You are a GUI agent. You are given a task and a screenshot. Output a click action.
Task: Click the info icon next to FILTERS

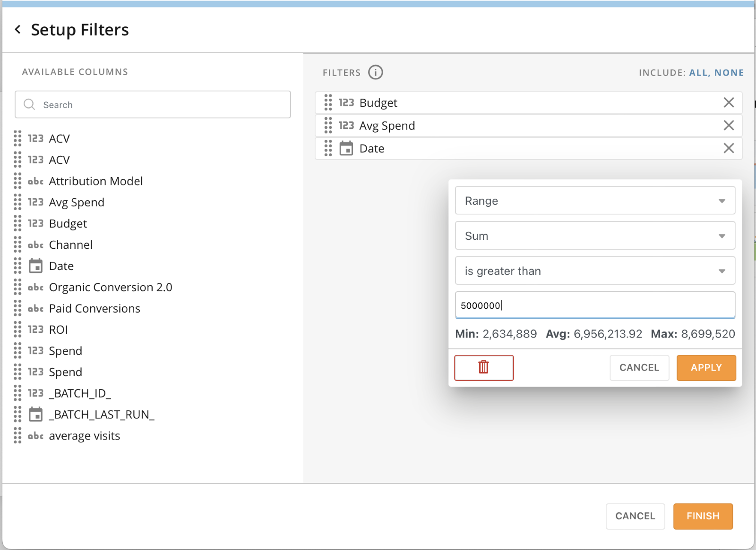click(x=376, y=72)
